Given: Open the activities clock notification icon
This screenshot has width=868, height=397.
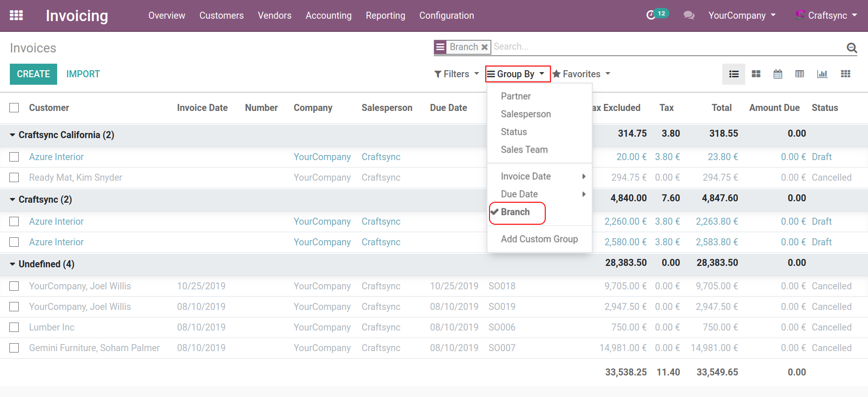Looking at the screenshot, I should (x=651, y=15).
